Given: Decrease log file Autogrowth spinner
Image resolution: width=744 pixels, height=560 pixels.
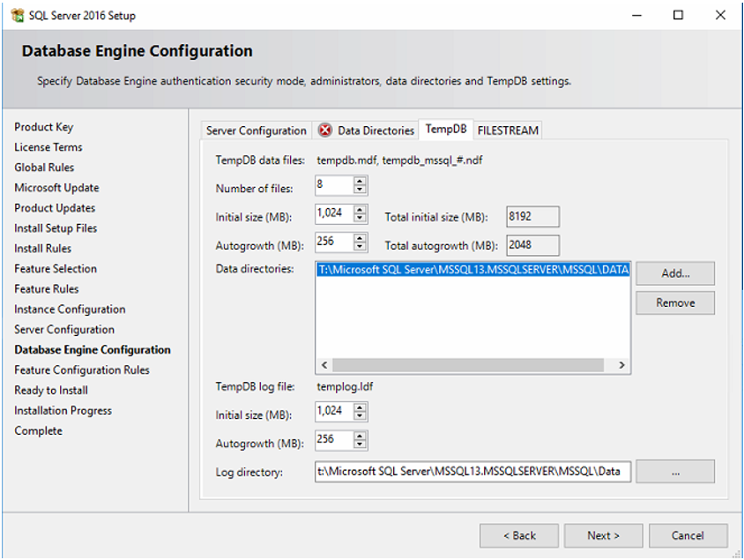Looking at the screenshot, I should pos(361,444).
